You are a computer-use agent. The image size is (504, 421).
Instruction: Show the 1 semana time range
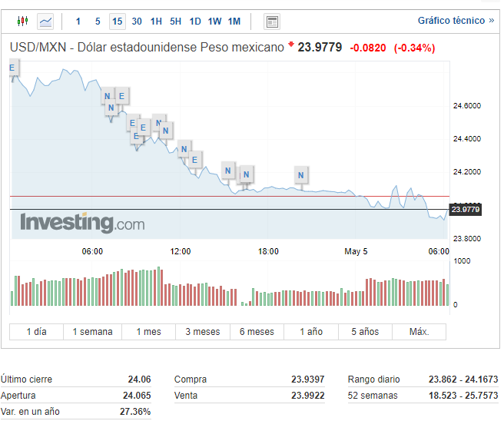point(92,332)
